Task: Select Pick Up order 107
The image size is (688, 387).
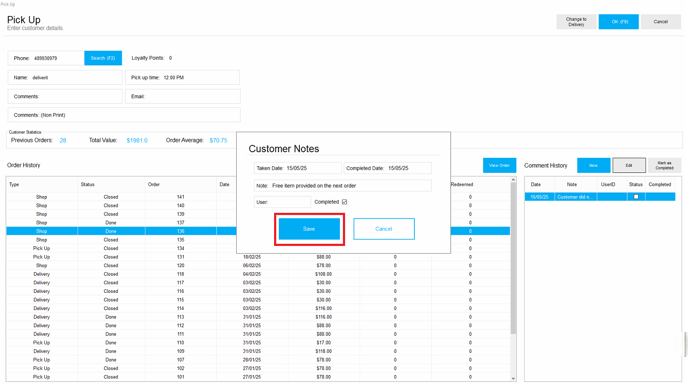Action: 258,360
